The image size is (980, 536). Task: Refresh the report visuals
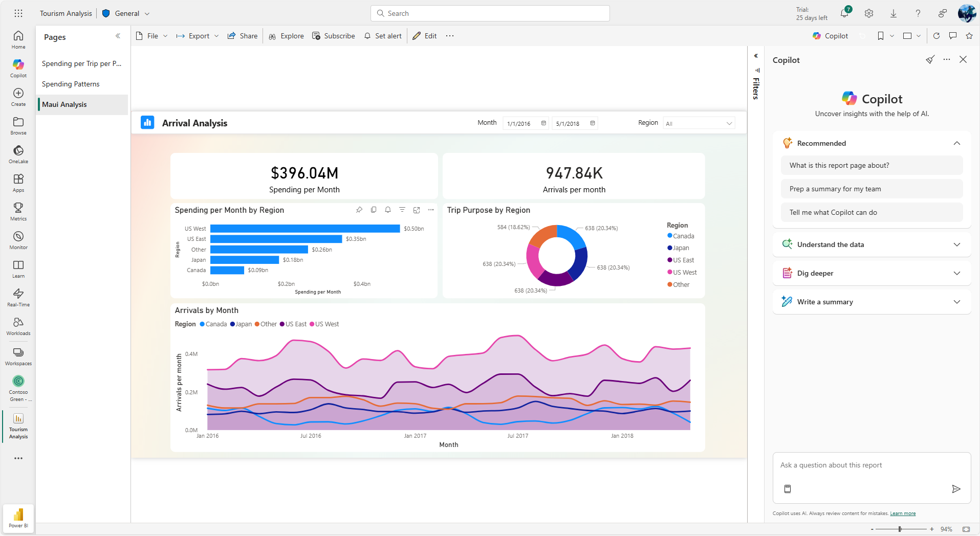click(x=937, y=36)
